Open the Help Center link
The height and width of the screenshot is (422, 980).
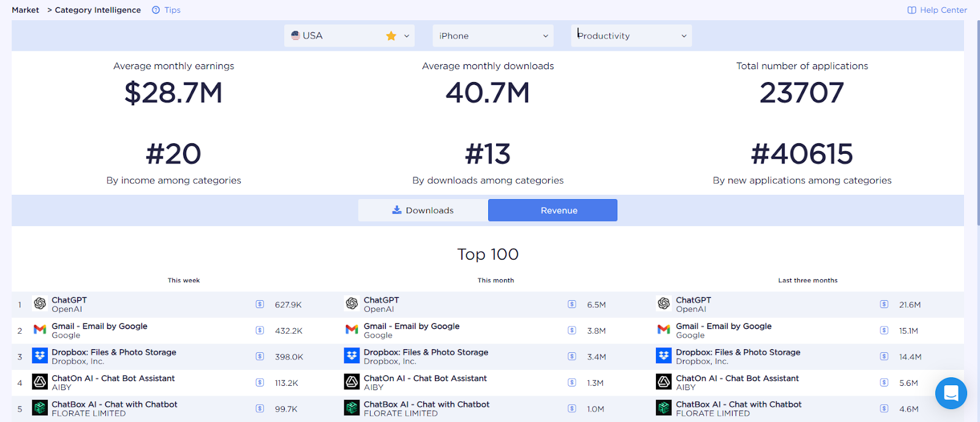pyautogui.click(x=943, y=10)
